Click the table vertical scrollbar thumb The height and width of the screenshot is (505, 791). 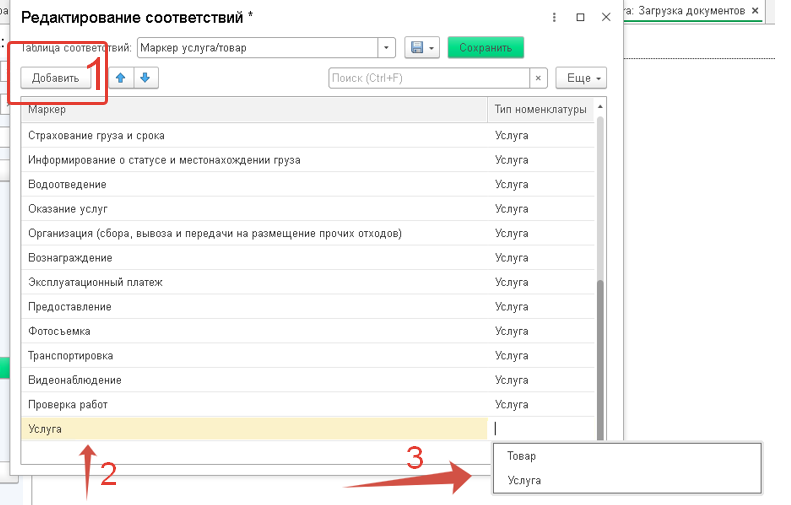pyautogui.click(x=600, y=360)
